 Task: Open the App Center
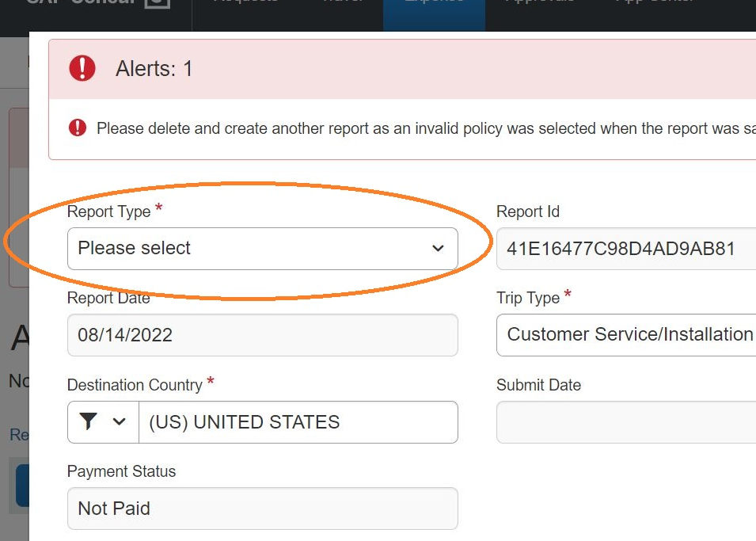[655, 4]
